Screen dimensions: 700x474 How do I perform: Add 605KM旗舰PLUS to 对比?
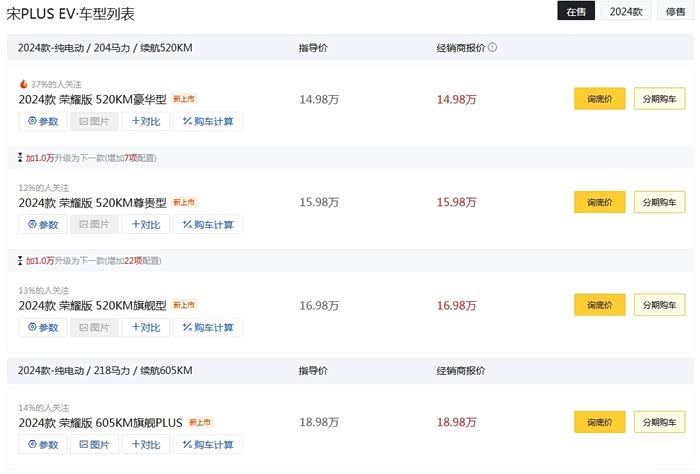pyautogui.click(x=146, y=444)
